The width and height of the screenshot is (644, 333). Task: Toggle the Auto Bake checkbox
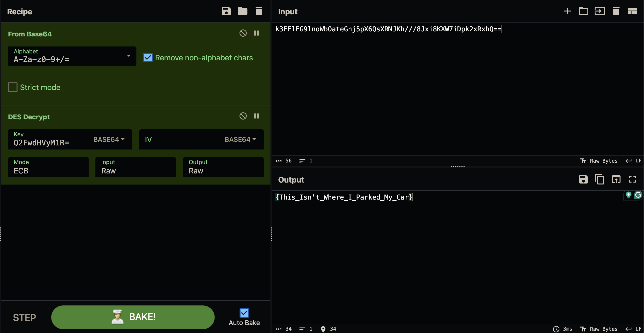point(244,313)
